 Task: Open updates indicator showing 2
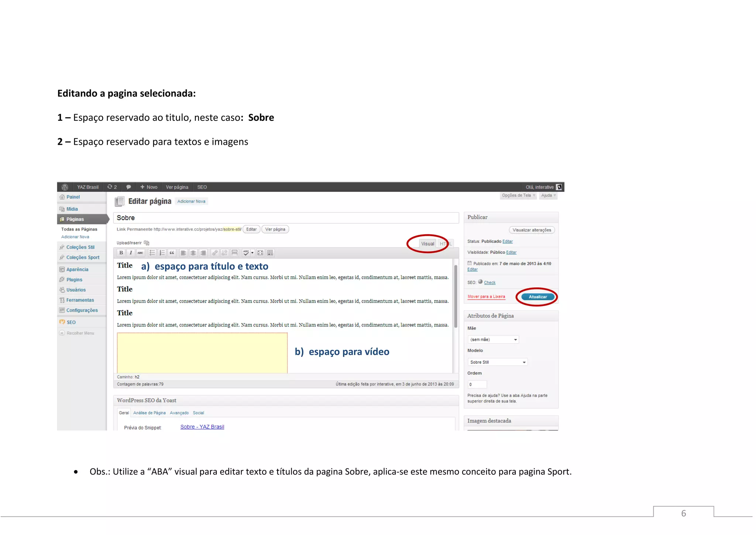point(112,187)
